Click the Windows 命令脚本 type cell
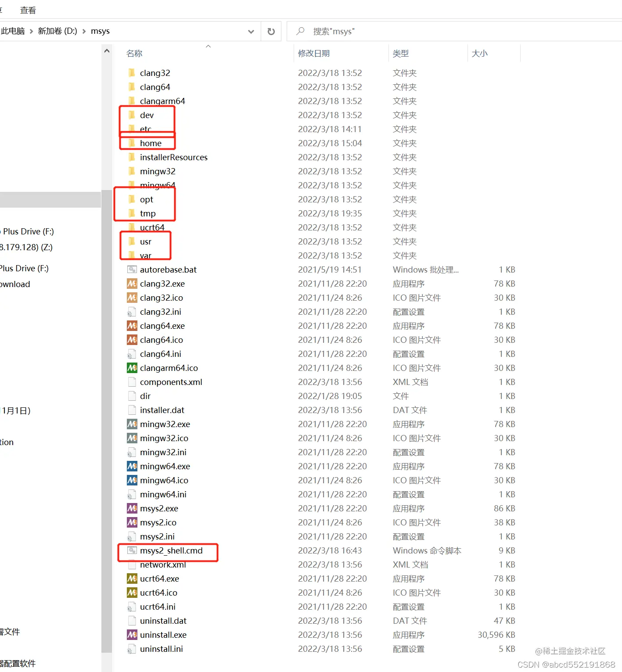The height and width of the screenshot is (672, 622). tap(427, 550)
